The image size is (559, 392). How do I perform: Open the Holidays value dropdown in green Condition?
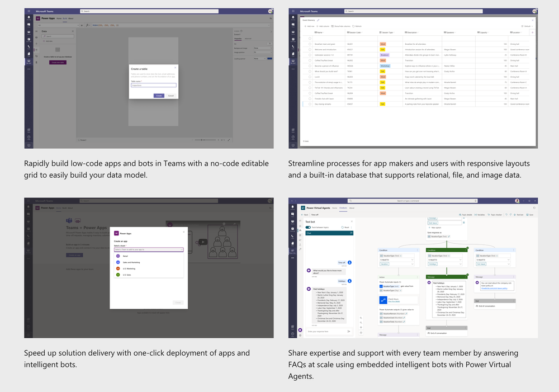(445, 264)
